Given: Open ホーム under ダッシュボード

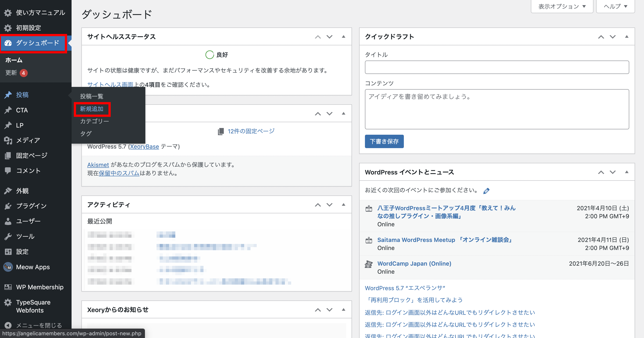Looking at the screenshot, I should pyautogui.click(x=14, y=60).
